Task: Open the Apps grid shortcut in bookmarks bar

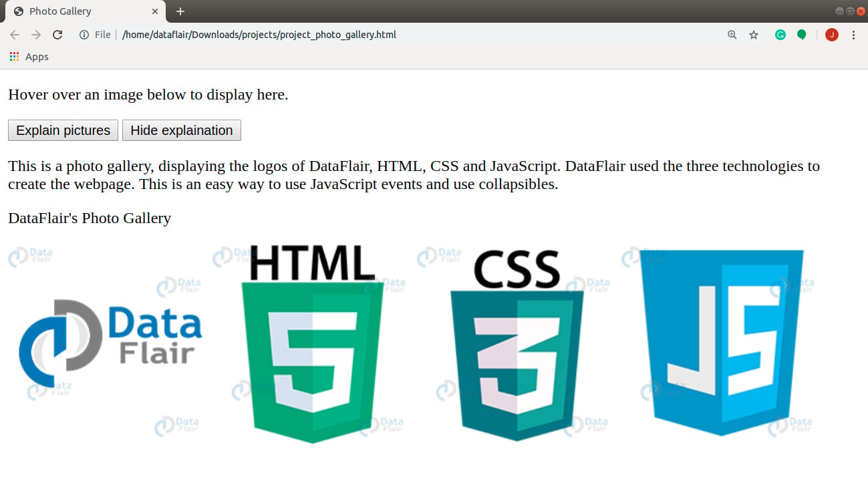Action: [29, 57]
